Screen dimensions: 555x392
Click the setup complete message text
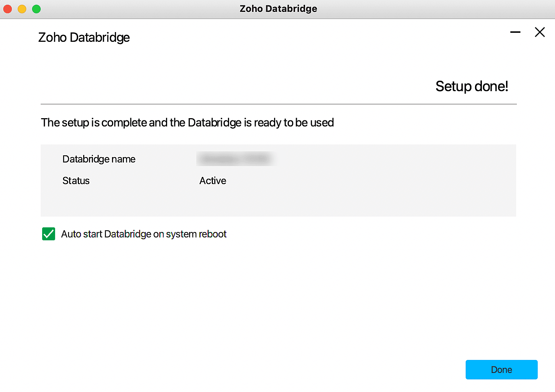coord(187,123)
